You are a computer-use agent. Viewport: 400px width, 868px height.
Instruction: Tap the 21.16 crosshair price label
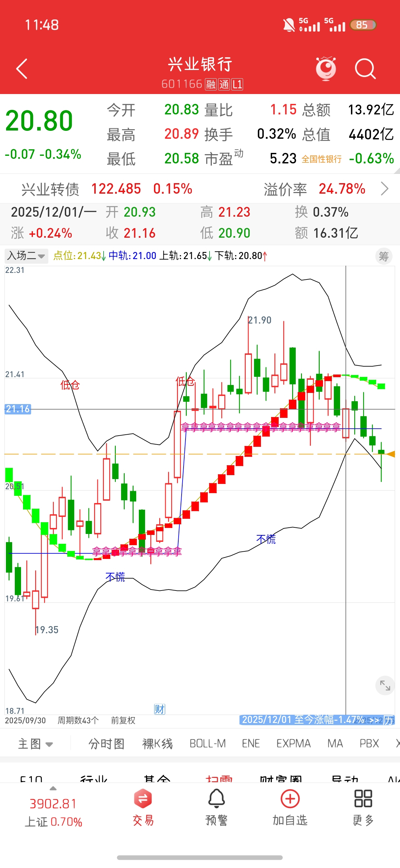tap(18, 409)
